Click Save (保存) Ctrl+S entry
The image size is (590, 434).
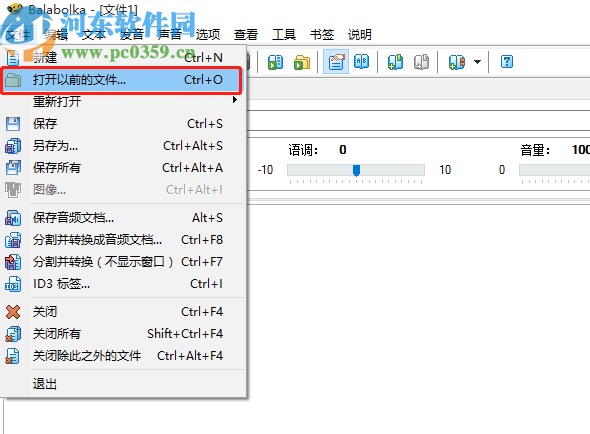[x=123, y=123]
